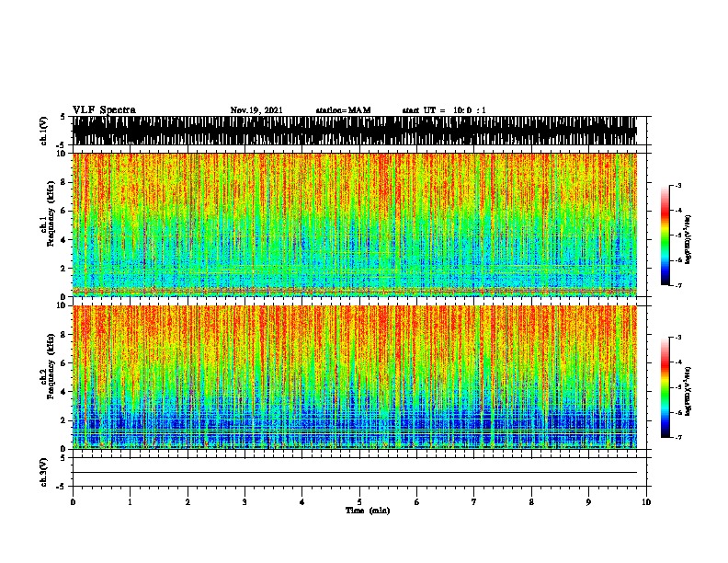Click time axis tick label "6"
This screenshot has height=563, width=728.
click(x=417, y=502)
